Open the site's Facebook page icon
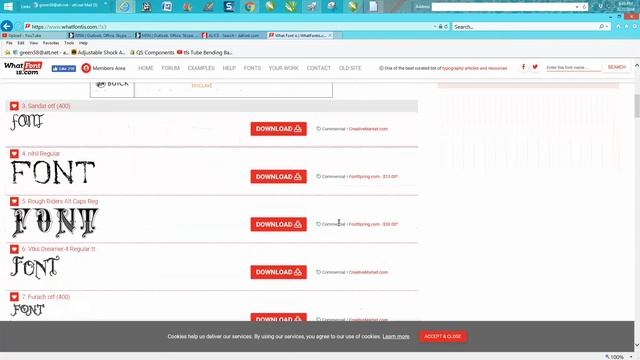 523,67
